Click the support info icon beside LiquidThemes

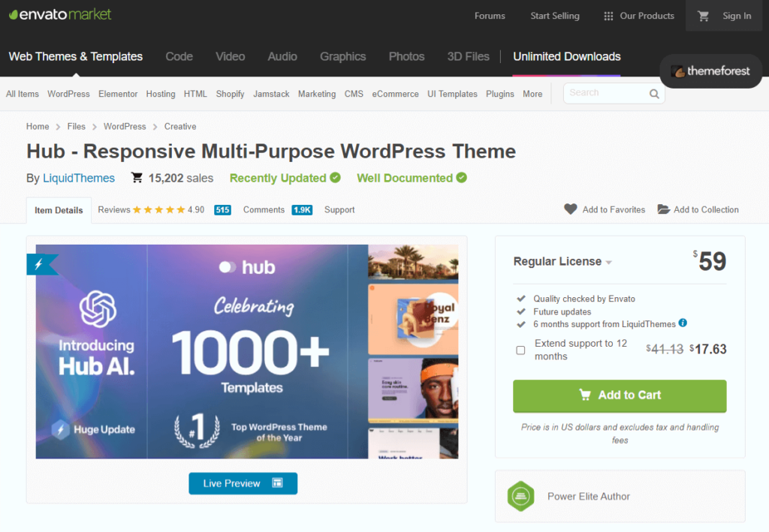[683, 323]
